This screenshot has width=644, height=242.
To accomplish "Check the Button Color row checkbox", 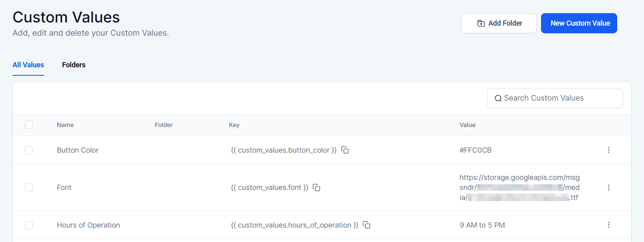I will coord(29,150).
